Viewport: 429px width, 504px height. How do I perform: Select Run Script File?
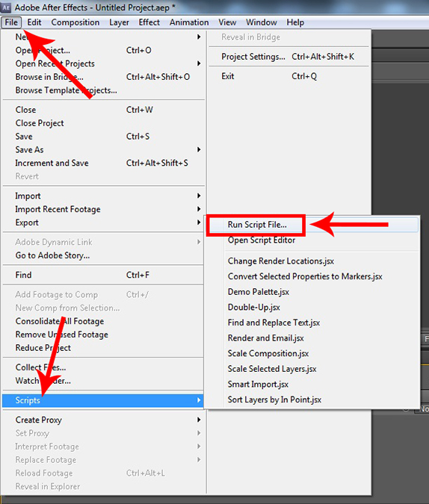click(x=312, y=225)
